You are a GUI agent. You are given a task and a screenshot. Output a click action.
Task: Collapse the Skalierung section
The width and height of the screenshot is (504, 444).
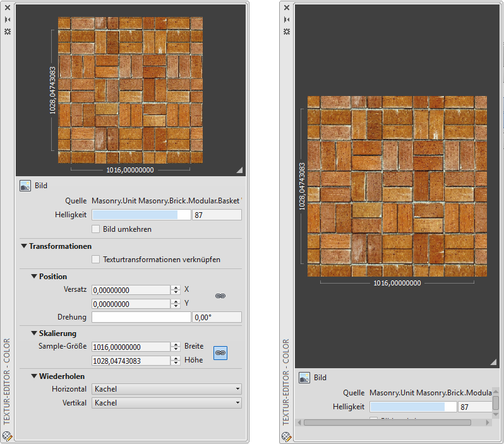point(34,333)
